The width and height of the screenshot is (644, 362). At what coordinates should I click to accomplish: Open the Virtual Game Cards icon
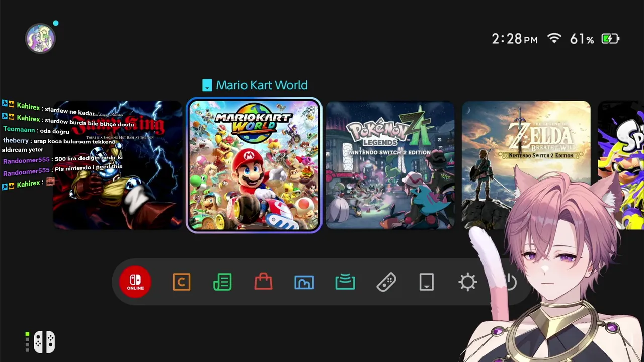(427, 282)
